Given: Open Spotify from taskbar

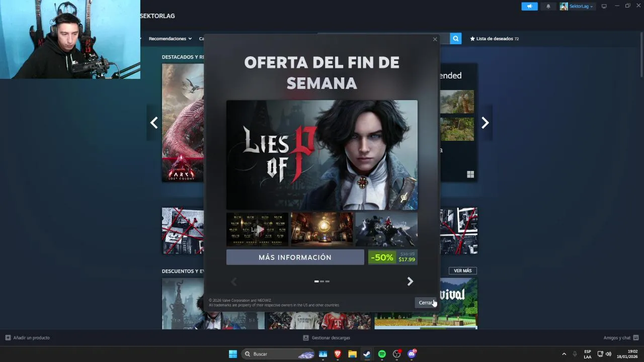Looking at the screenshot, I should point(382,354).
